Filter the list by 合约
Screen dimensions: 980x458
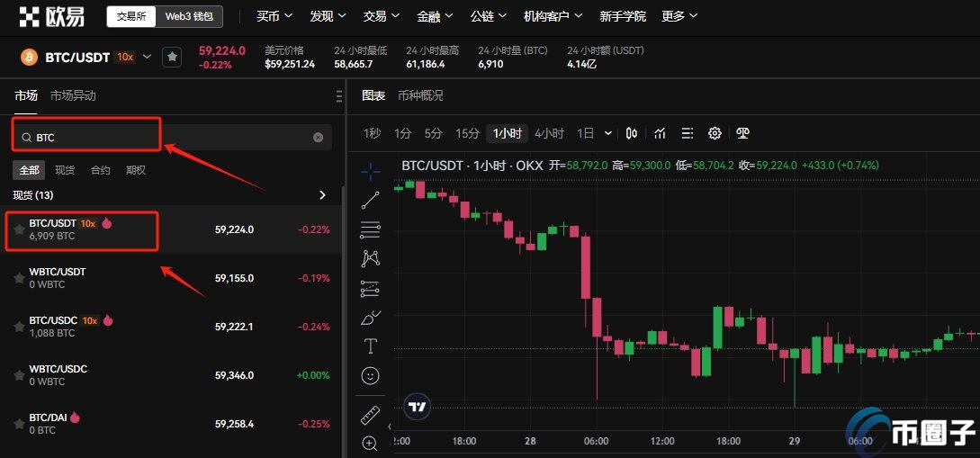[101, 170]
